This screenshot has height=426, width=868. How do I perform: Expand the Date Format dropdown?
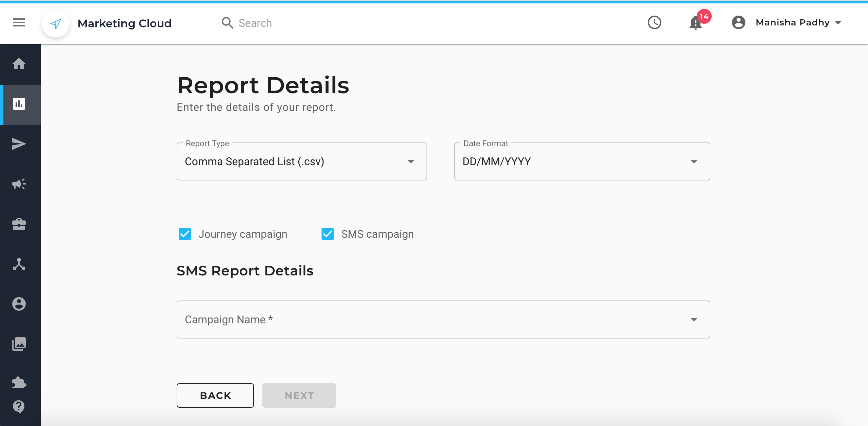(x=582, y=161)
